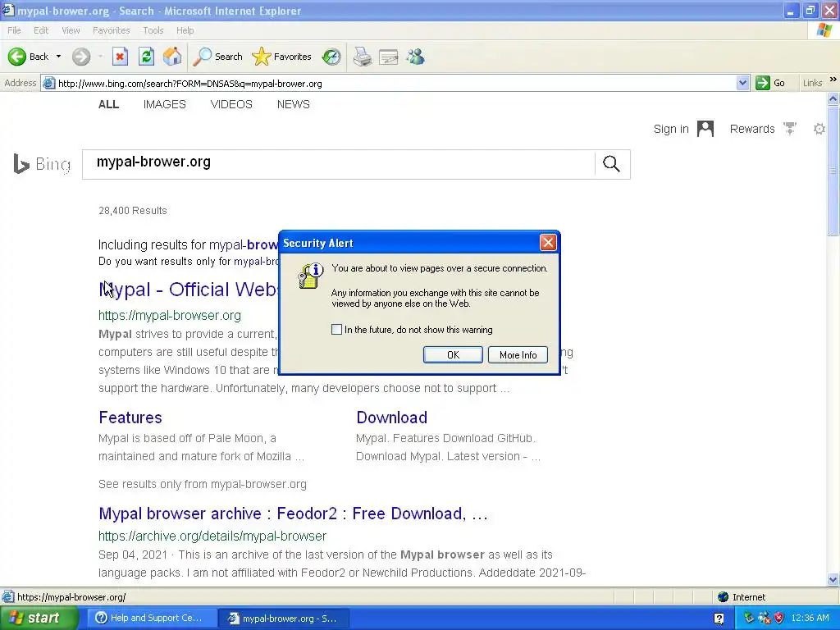Click the question mark tray icon
Viewport: 840px width, 630px height.
pyautogui.click(x=719, y=619)
